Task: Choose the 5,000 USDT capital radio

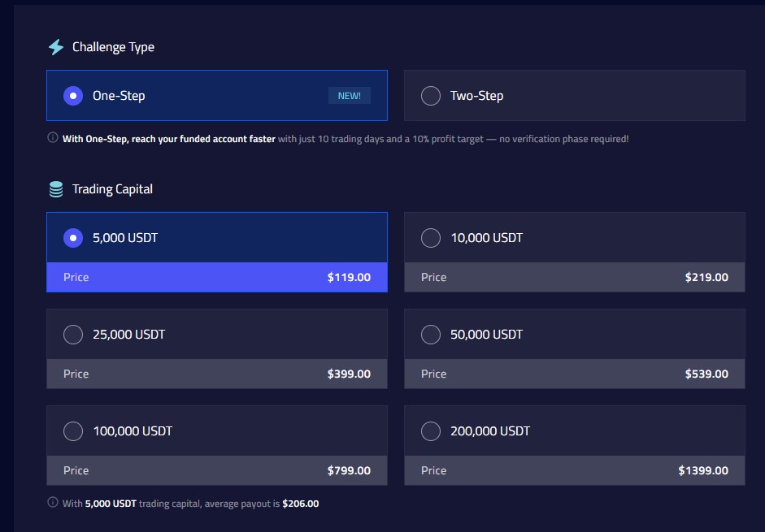Action: 73,238
